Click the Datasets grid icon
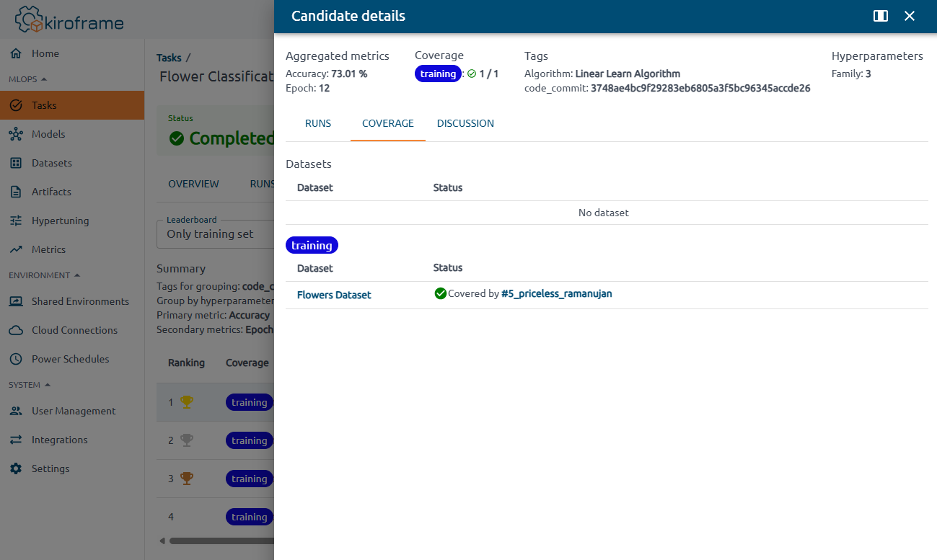 click(x=16, y=163)
